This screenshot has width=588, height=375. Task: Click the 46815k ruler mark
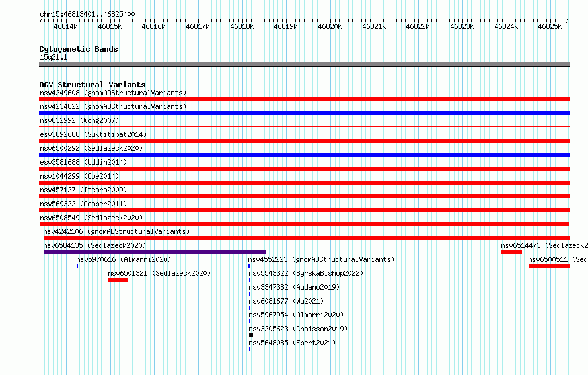pos(110,26)
